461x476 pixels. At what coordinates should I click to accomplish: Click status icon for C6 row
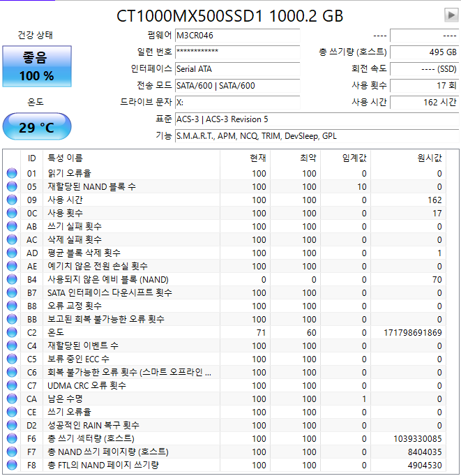[12, 372]
